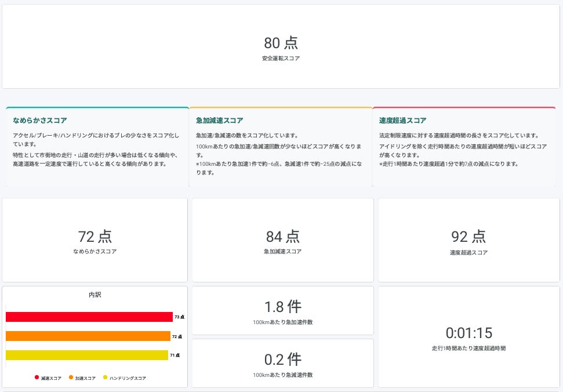Click the 速度超過スコア heading

[402, 120]
